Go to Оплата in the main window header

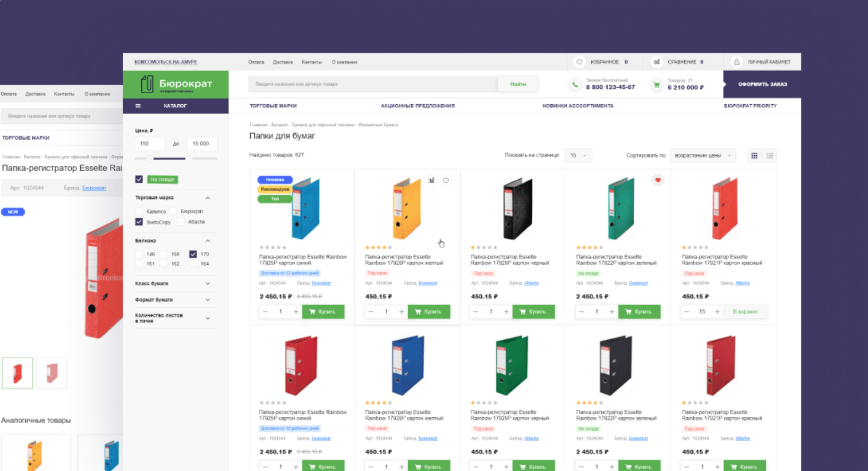[x=256, y=62]
